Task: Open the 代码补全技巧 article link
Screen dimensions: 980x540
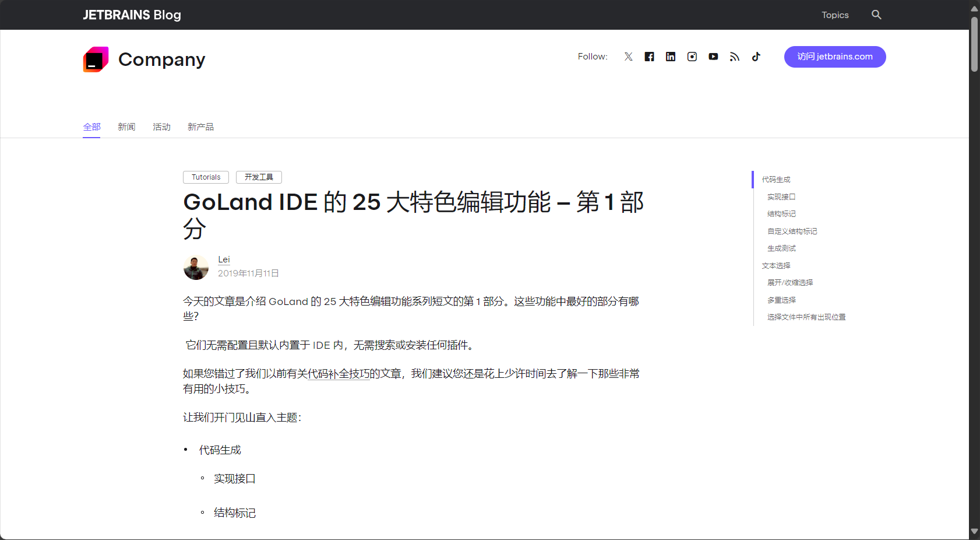Action: point(339,374)
